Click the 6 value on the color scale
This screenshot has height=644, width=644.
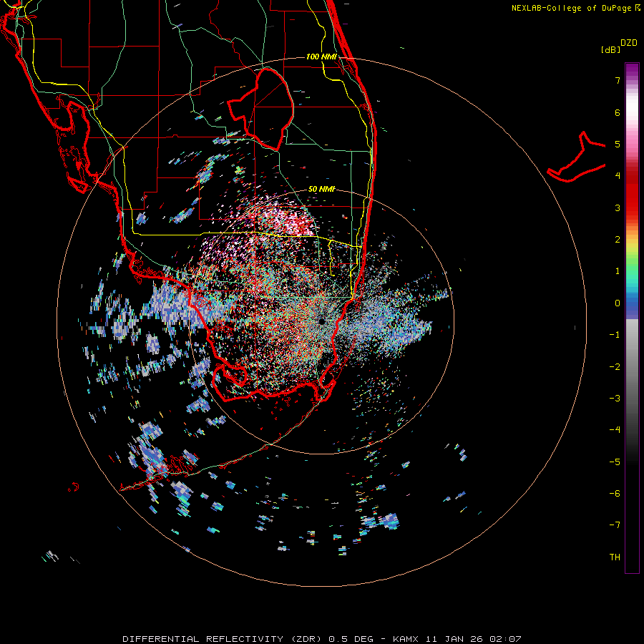tap(618, 112)
